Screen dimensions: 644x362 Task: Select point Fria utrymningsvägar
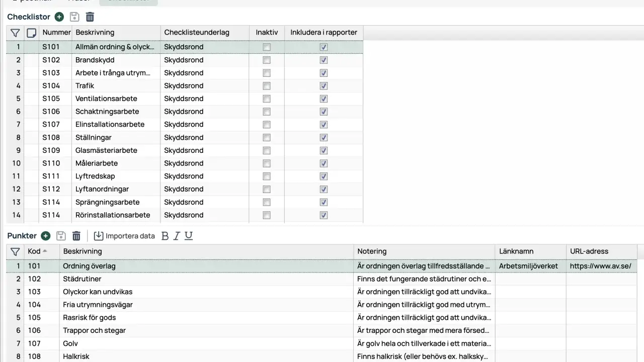tap(321, 305)
